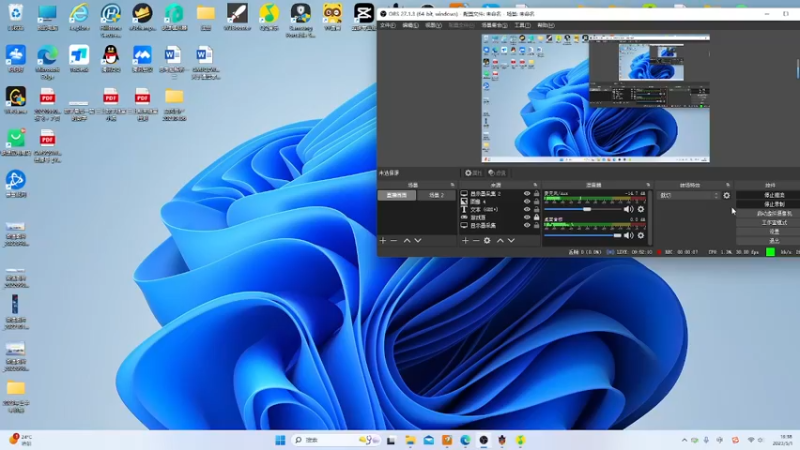Add a new source with the Sources panel plus icon
This screenshot has width=800, height=450.
[465, 240]
